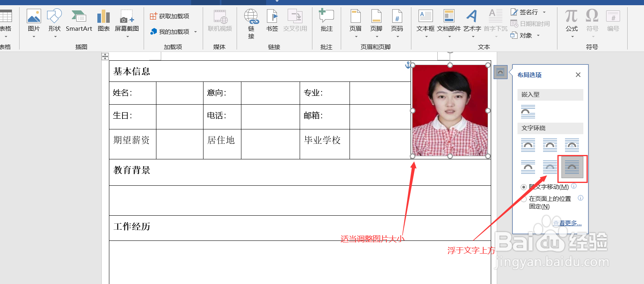
Task: Click the 姓名: table cell
Action: 132,93
